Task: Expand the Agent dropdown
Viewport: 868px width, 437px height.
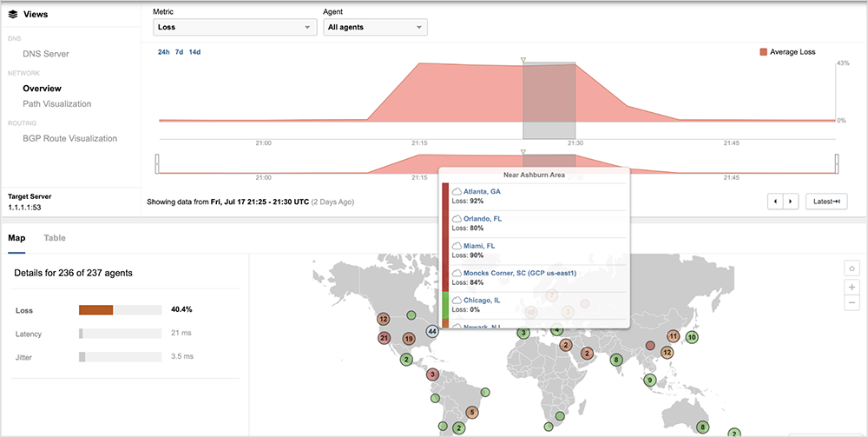Action: pos(375,28)
